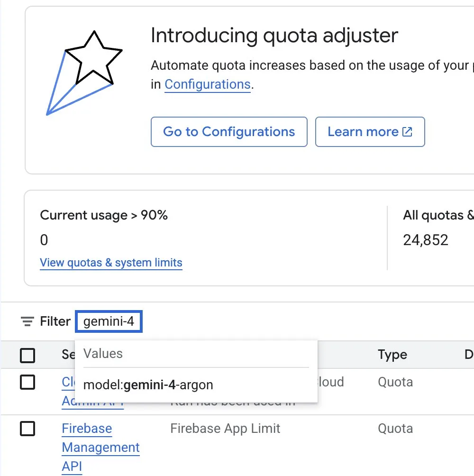474x476 pixels.
Task: Click the Learn more button
Action: tap(370, 132)
